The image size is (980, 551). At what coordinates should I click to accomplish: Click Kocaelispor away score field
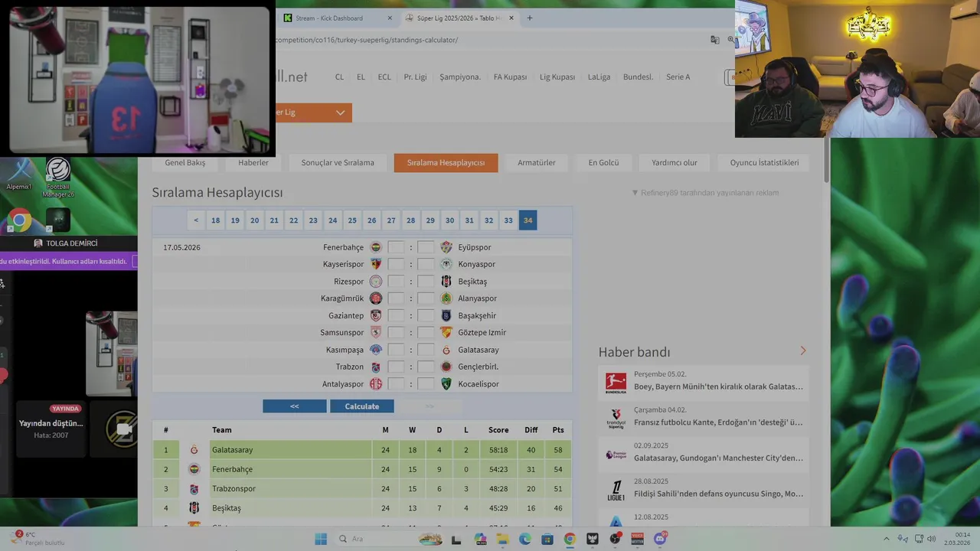[426, 383]
